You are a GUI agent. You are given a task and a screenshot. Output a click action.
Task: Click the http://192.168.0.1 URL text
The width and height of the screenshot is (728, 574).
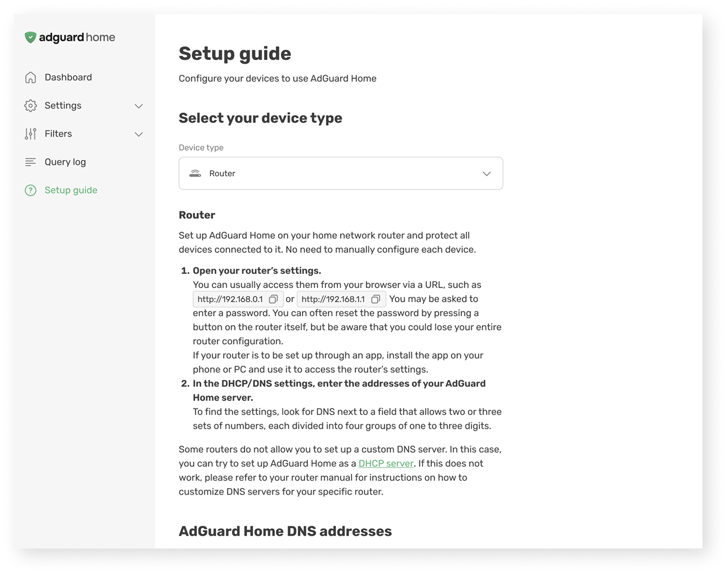(230, 299)
